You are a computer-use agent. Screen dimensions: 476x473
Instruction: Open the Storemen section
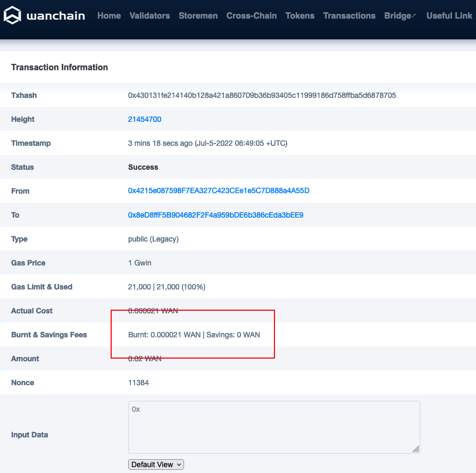(198, 16)
